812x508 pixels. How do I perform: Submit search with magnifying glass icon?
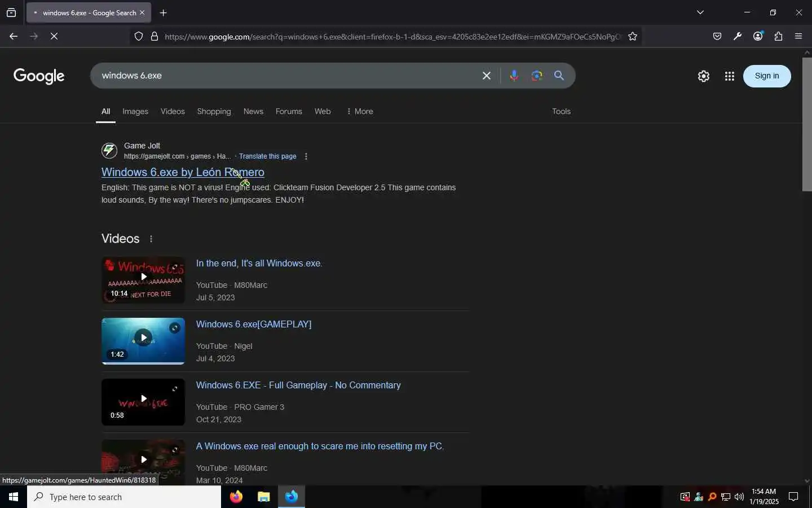(559, 76)
